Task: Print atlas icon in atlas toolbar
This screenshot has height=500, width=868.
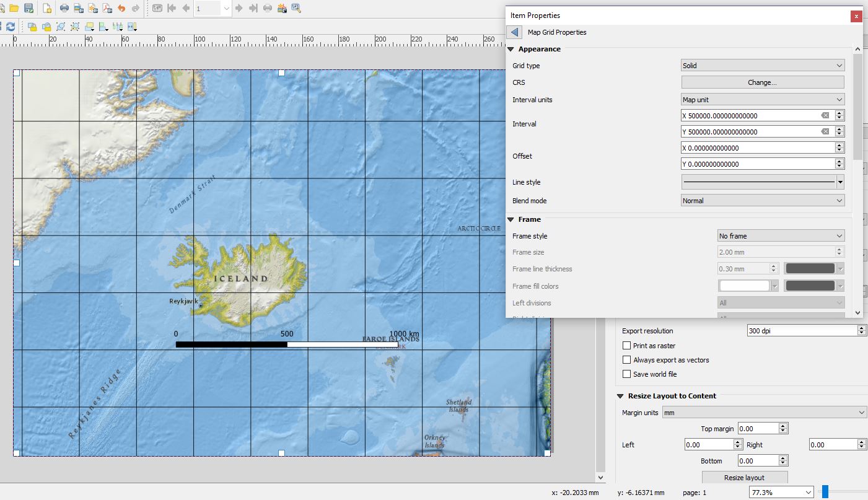Action: pyautogui.click(x=268, y=8)
